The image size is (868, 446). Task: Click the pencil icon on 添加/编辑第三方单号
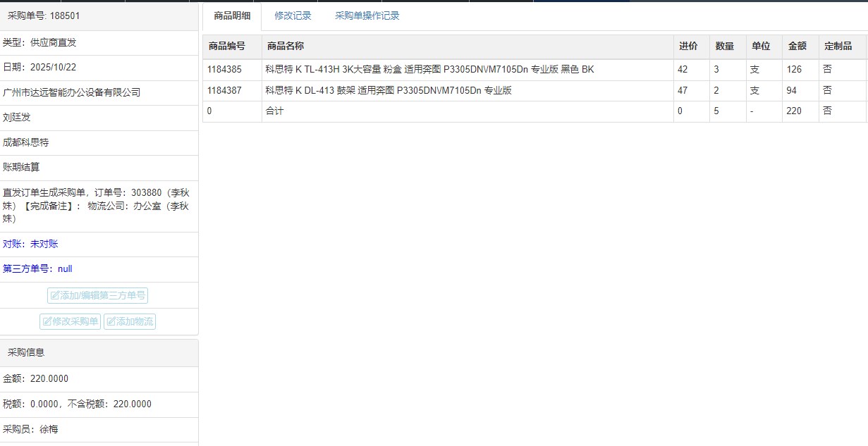pyautogui.click(x=55, y=296)
